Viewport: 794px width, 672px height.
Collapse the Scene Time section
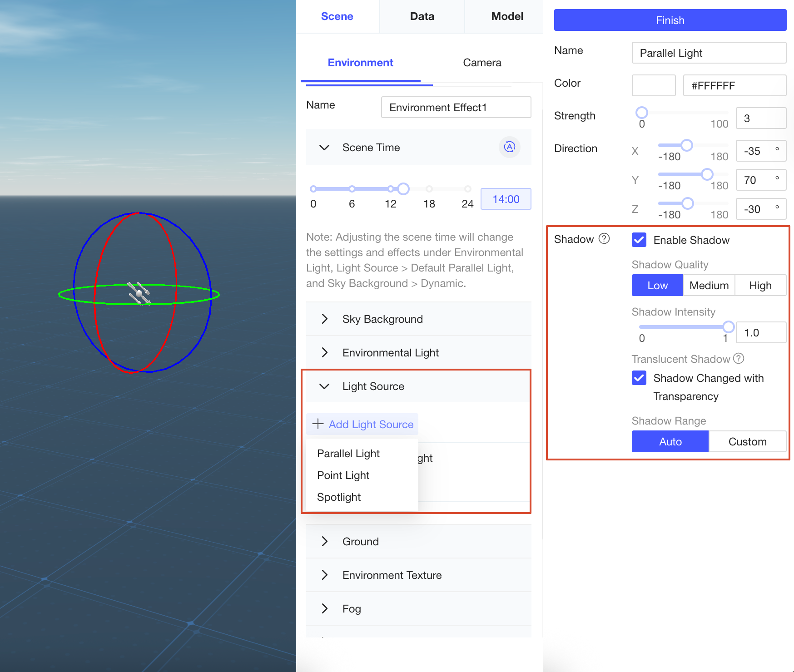(x=418, y=147)
